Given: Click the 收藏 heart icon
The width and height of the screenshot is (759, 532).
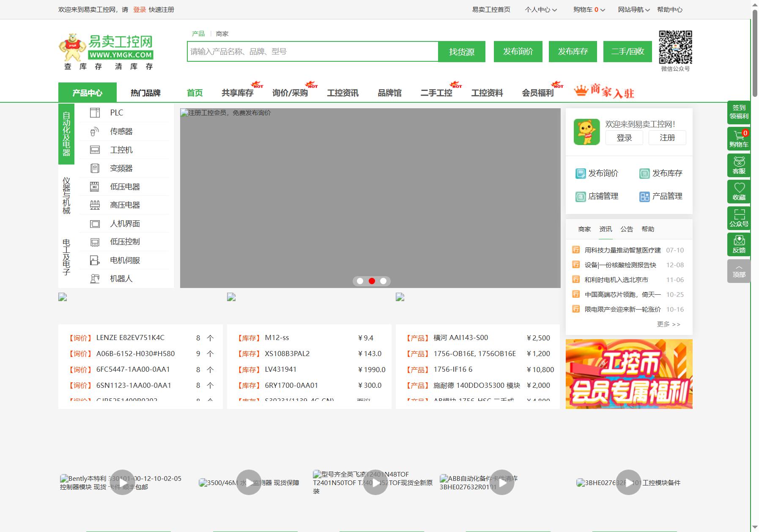Looking at the screenshot, I should [739, 192].
